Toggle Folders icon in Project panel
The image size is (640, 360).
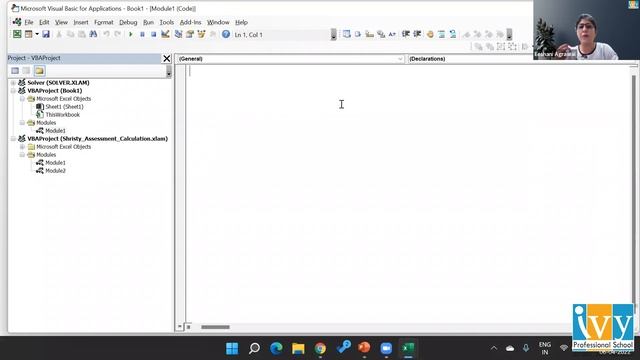pyautogui.click(x=39, y=71)
